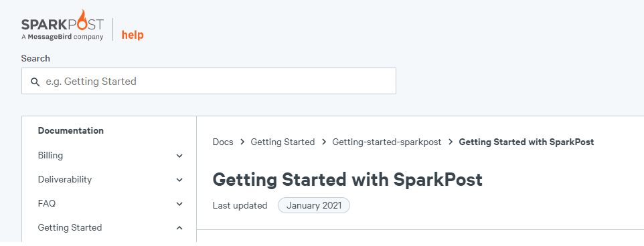
Task: Collapse the Getting Started sidebar chevron
Action: (179, 227)
